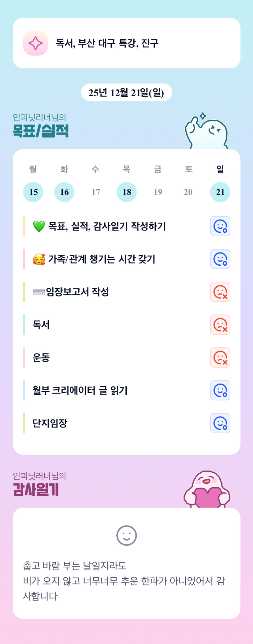Select Monday the 15th
The height and width of the screenshot is (644, 253).
coord(33,192)
